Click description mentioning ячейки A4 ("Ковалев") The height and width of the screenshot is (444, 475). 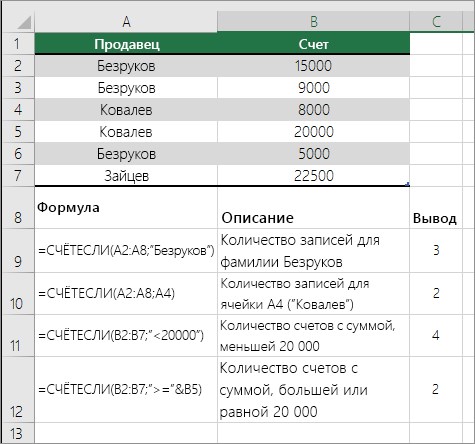313,294
